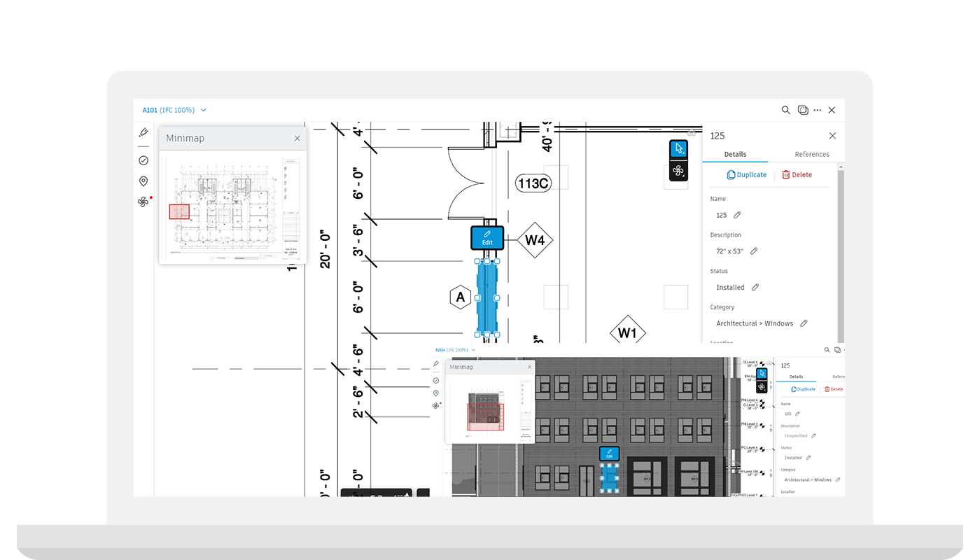Image resolution: width=980 pixels, height=560 pixels.
Task: Select the blue highlighted window asset on A101 plan
Action: coord(487,297)
